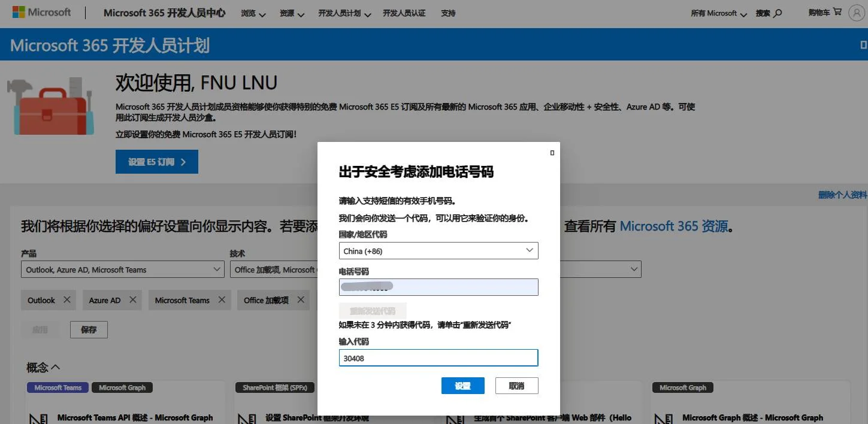Open the country/region code dropdown

[438, 250]
